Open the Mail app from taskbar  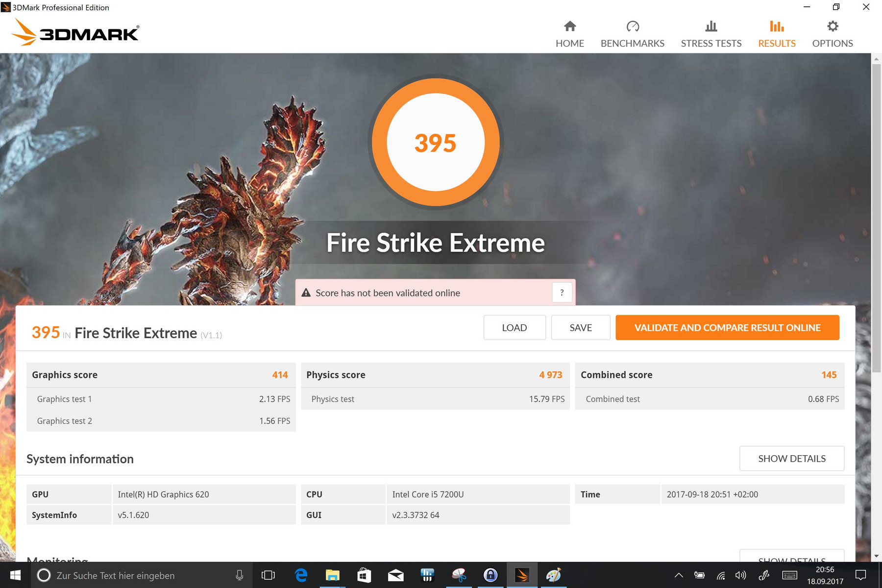point(395,575)
